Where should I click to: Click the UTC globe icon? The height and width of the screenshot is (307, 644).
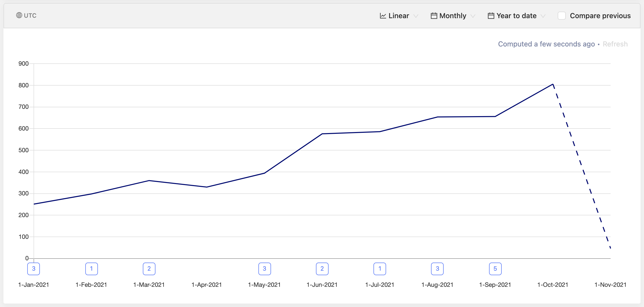click(x=19, y=15)
